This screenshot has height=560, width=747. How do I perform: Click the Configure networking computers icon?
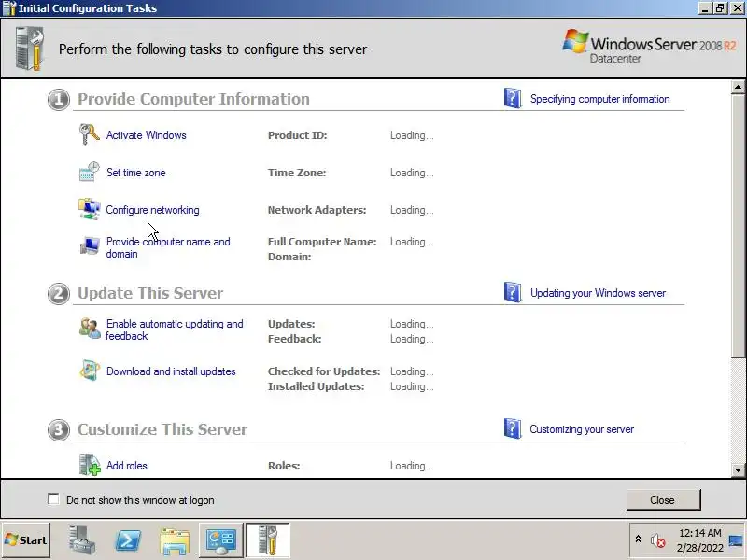pos(89,209)
